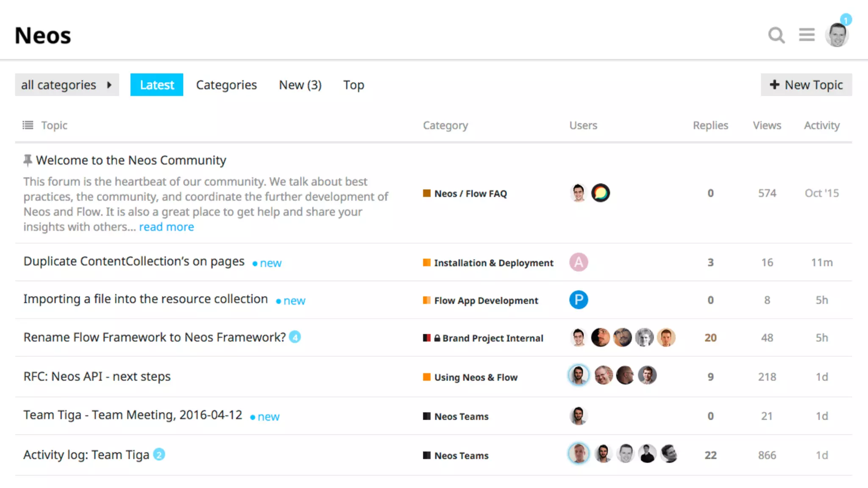
Task: Click the bulk select list icon beside Topic
Action: click(28, 125)
